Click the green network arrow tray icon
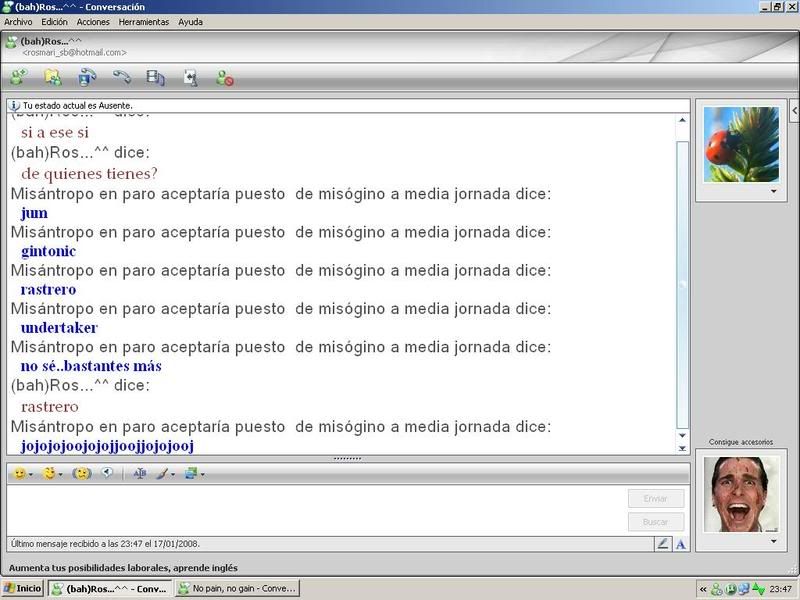The image size is (800, 600). [758, 589]
